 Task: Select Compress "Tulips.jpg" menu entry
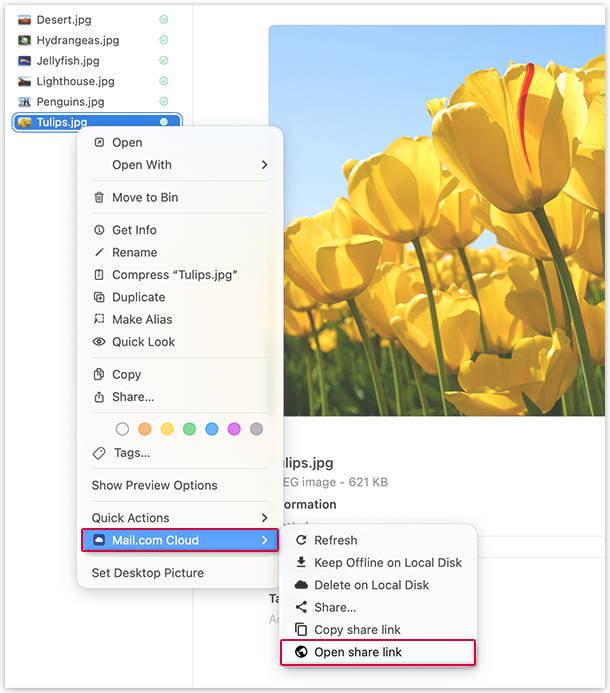point(174,275)
